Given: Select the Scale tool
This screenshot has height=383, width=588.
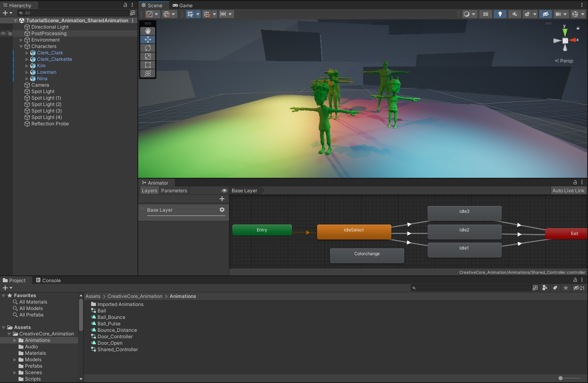Looking at the screenshot, I should point(148,56).
